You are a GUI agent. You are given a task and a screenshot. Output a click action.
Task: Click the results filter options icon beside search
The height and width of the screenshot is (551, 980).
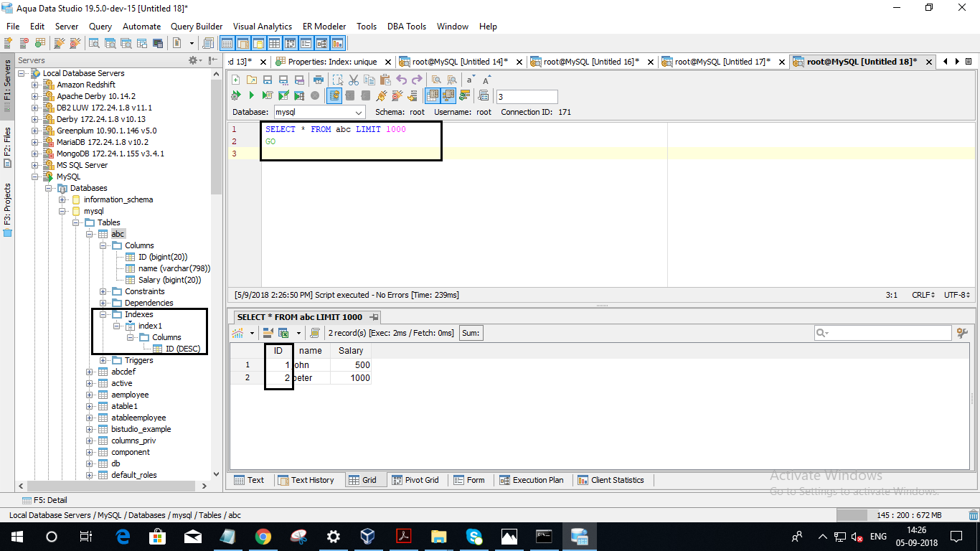[963, 333]
